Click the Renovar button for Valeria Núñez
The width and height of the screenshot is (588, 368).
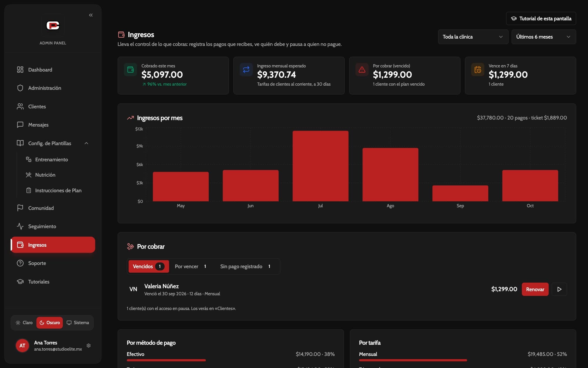[535, 289]
